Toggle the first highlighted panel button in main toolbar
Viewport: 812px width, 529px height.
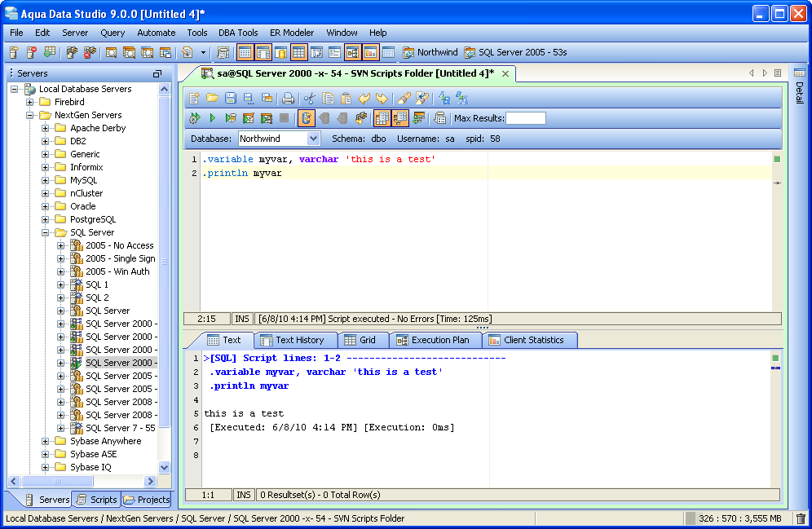point(245,52)
